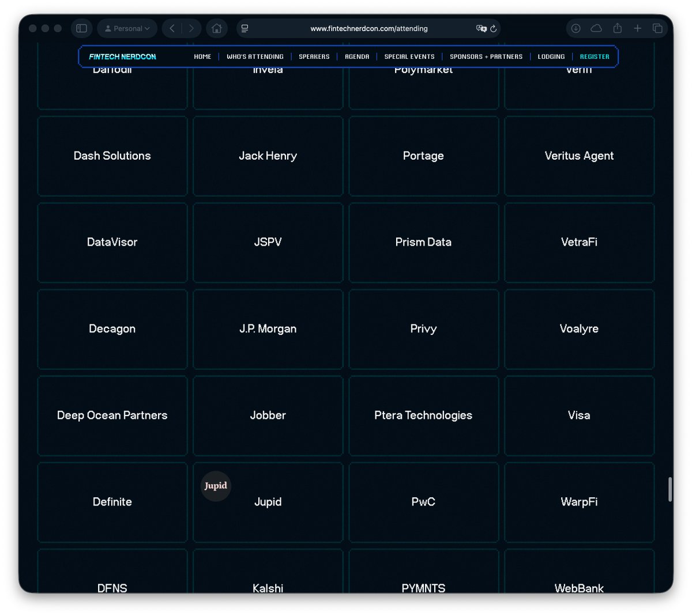Select the Jupid card name text
Image resolution: width=692 pixels, height=616 pixels.
pyautogui.click(x=268, y=502)
